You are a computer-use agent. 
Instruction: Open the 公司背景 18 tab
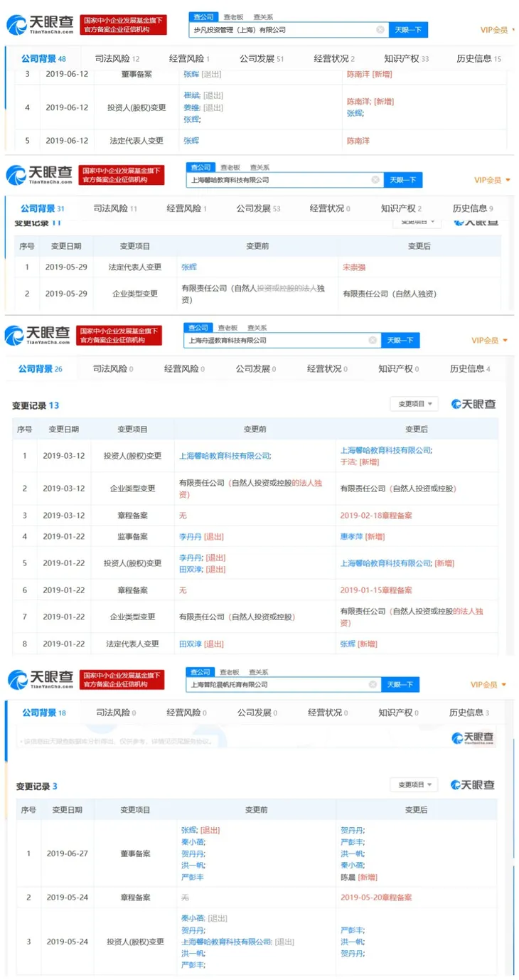(44, 713)
